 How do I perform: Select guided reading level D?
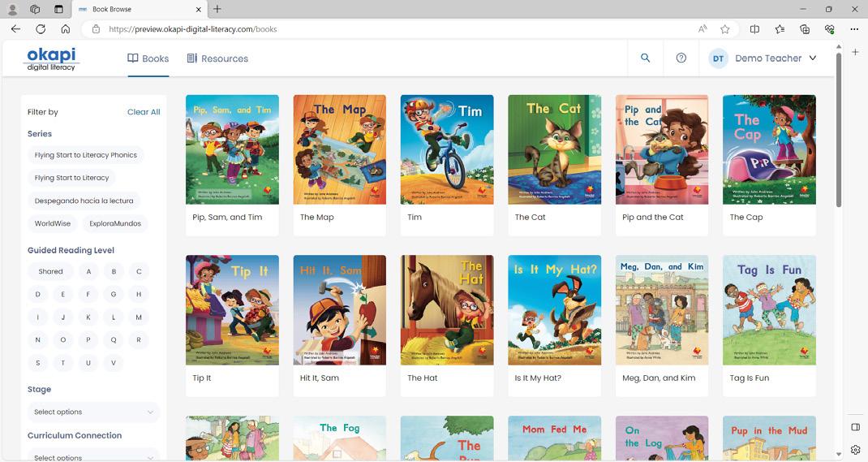[x=37, y=294]
